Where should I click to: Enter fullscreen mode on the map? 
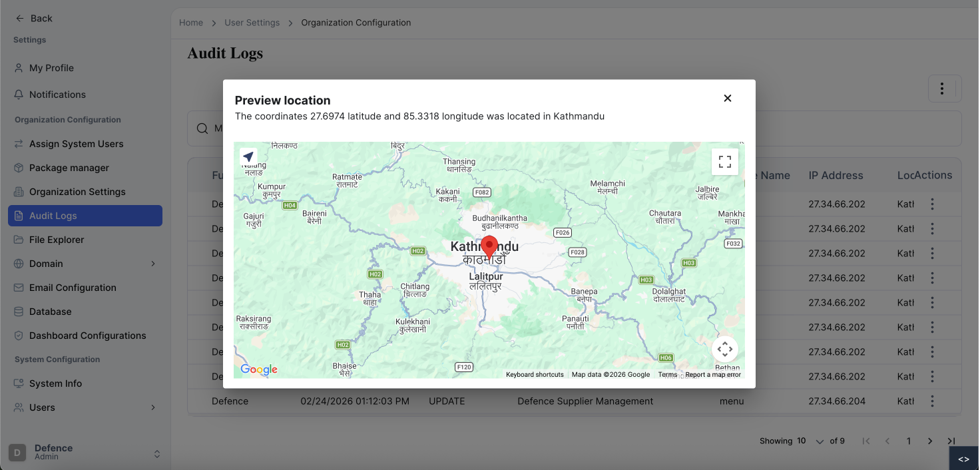pos(724,161)
